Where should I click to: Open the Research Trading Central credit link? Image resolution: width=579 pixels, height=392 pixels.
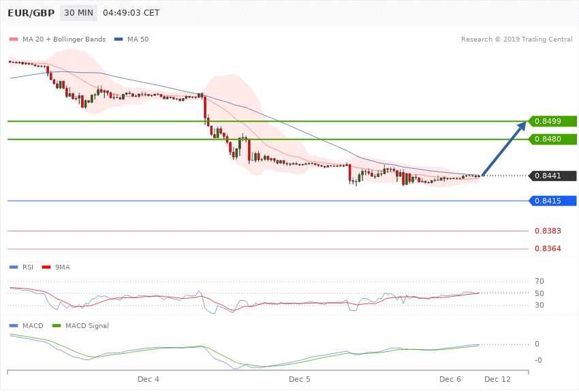click(x=518, y=39)
